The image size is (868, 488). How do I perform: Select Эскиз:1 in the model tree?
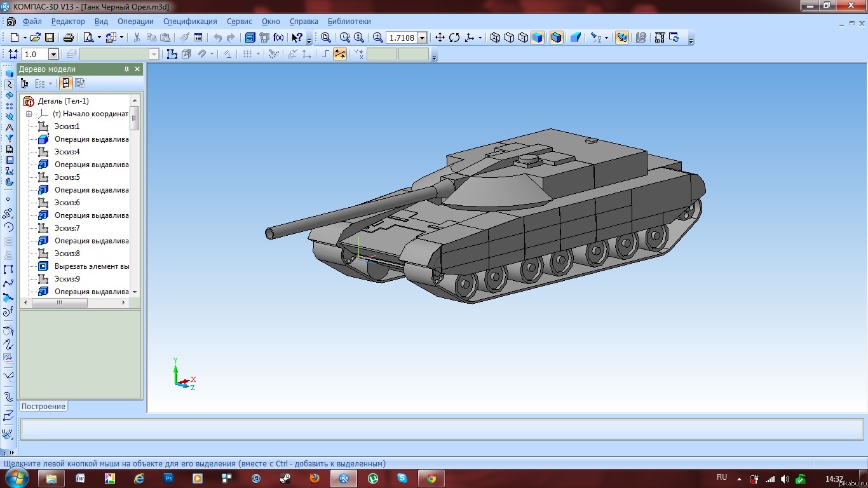67,126
